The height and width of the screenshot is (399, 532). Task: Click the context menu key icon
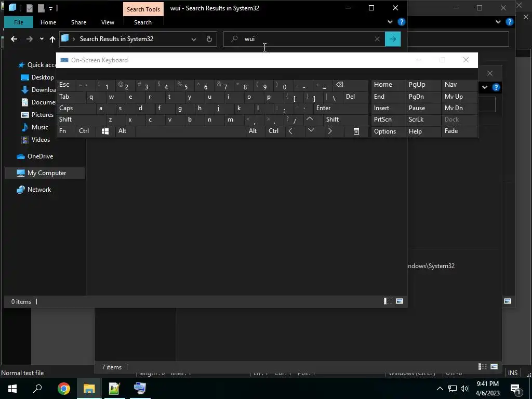tap(356, 131)
